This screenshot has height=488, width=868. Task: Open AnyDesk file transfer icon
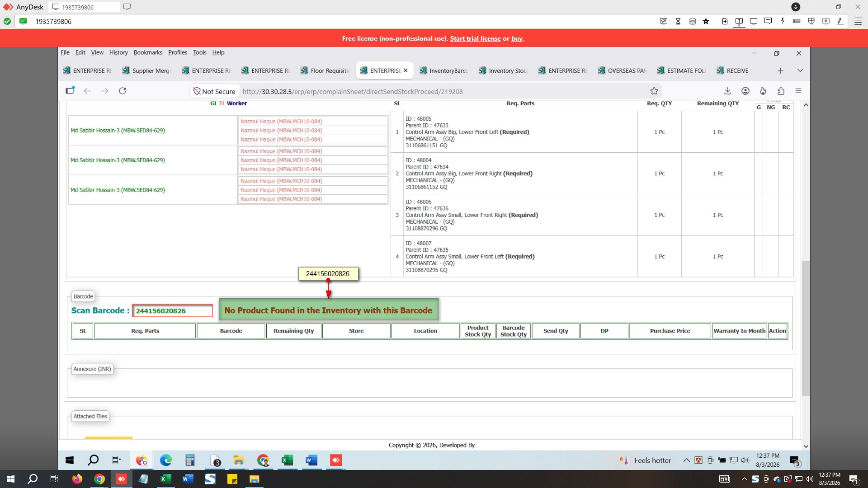click(x=725, y=21)
